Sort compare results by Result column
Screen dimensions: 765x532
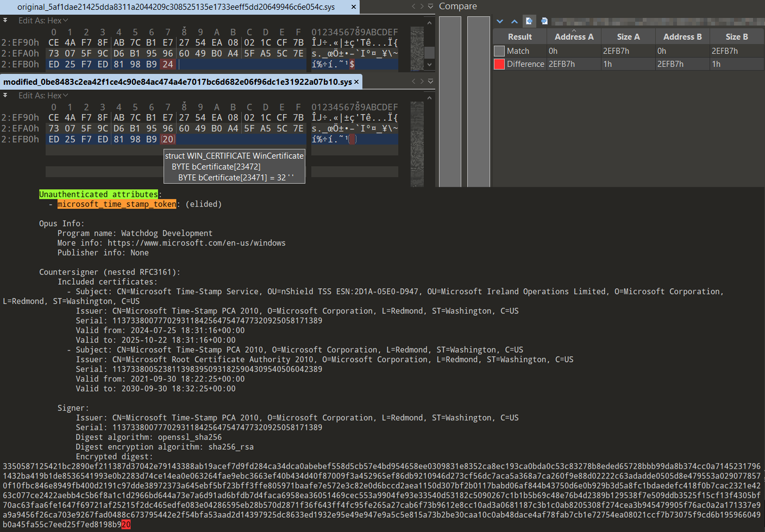[519, 37]
